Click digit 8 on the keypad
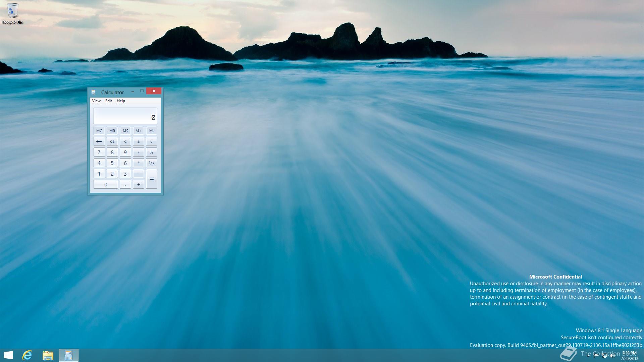 pyautogui.click(x=112, y=152)
